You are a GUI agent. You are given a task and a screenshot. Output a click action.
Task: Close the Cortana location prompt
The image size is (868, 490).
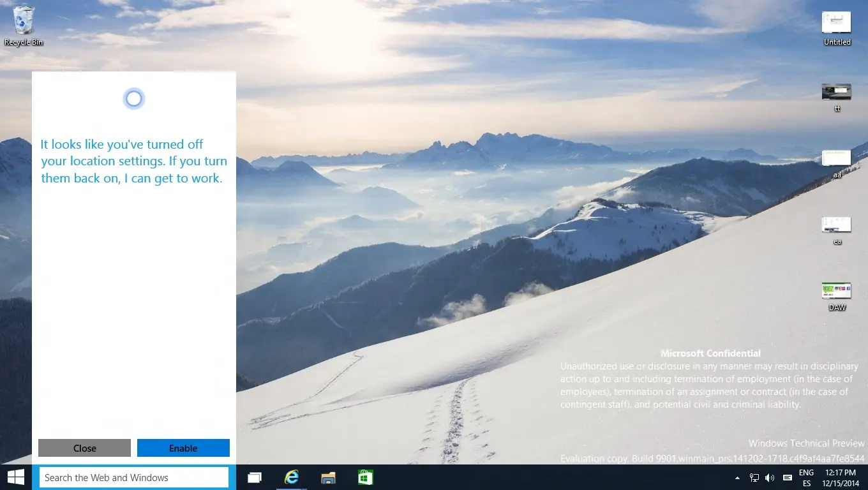click(x=84, y=448)
